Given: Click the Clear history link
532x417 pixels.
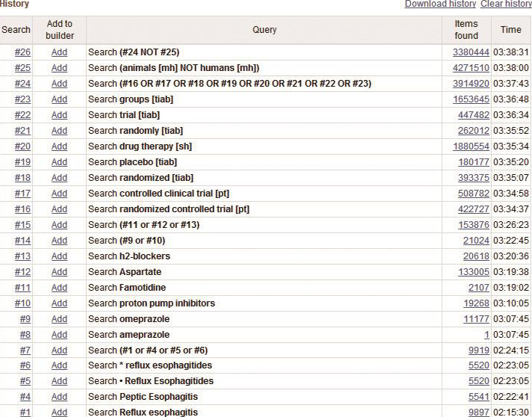Looking at the screenshot, I should (x=506, y=4).
